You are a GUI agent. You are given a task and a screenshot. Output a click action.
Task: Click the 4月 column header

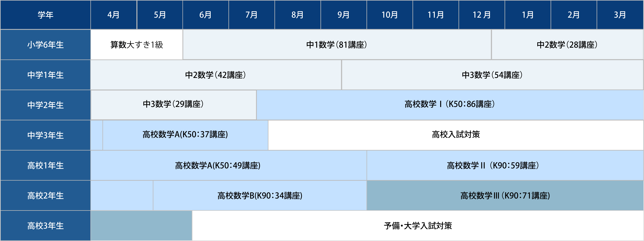114,15
